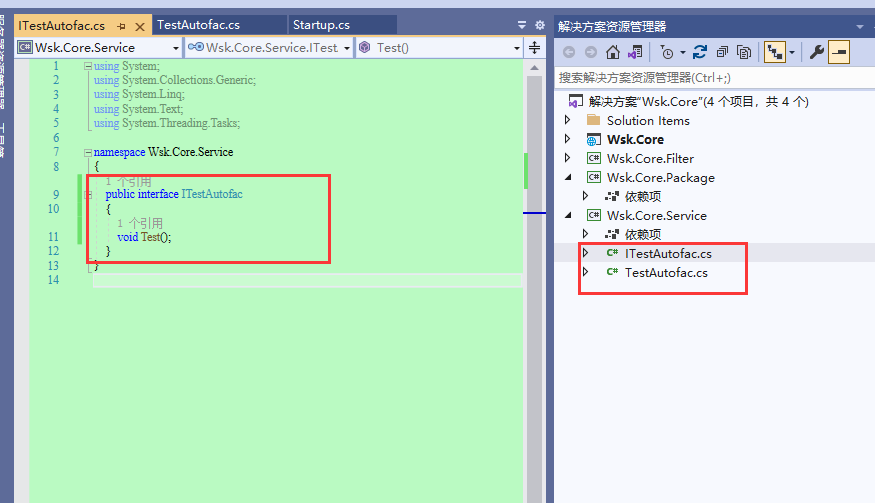Screen dimensions: 875x503
Task: Select the Wsk.Core.Package project
Action: 661,178
